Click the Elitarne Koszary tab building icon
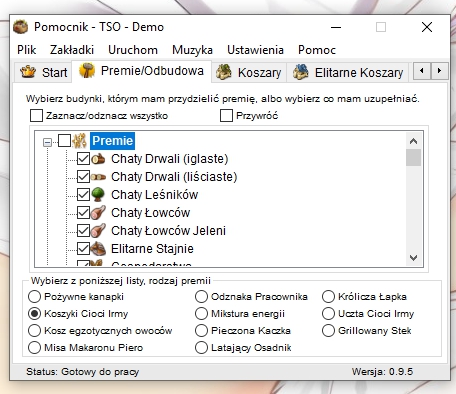456x394 pixels. [301, 72]
